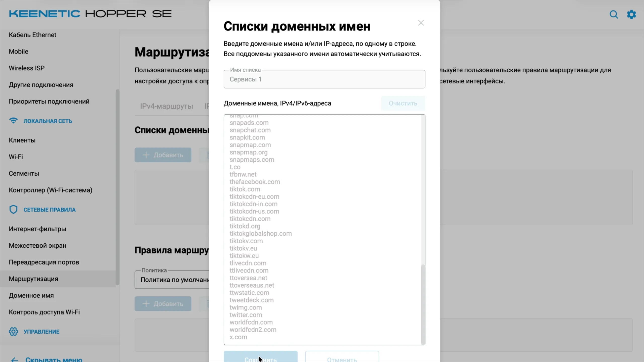Click the sidebar menu scrollbar

click(x=117, y=187)
